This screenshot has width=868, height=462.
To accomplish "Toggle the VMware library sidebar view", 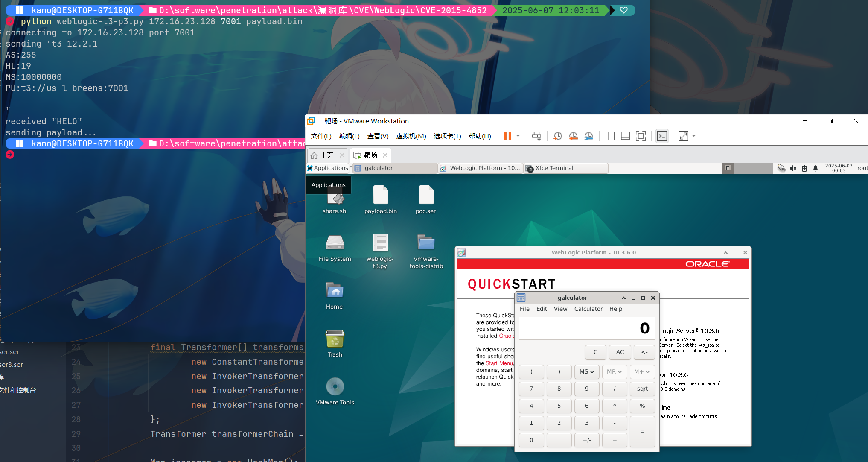I will [x=610, y=136].
